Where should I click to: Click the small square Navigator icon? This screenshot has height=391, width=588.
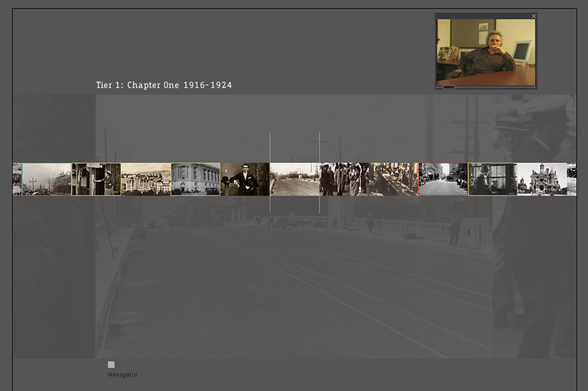pos(111,365)
